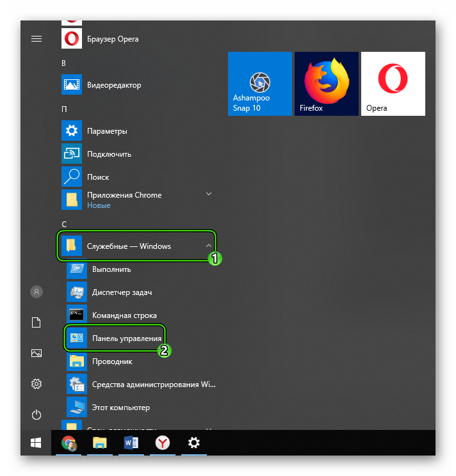Screen dimensions: 456x476
Task: Launch Firefox from the pinned tiles
Action: tap(326, 84)
